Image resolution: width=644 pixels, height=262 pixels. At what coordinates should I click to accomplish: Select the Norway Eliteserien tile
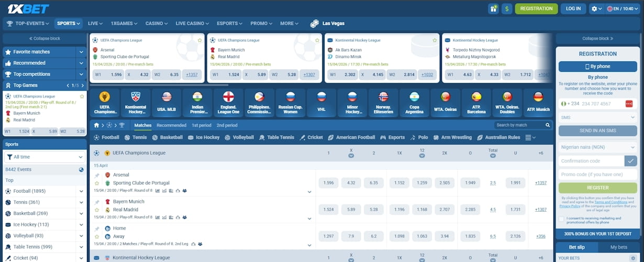coord(383,103)
